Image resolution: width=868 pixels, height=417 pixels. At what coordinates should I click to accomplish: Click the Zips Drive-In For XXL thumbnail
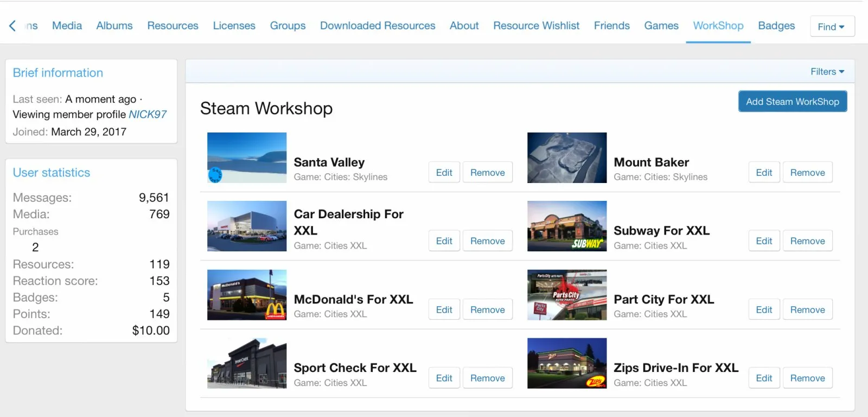click(567, 363)
